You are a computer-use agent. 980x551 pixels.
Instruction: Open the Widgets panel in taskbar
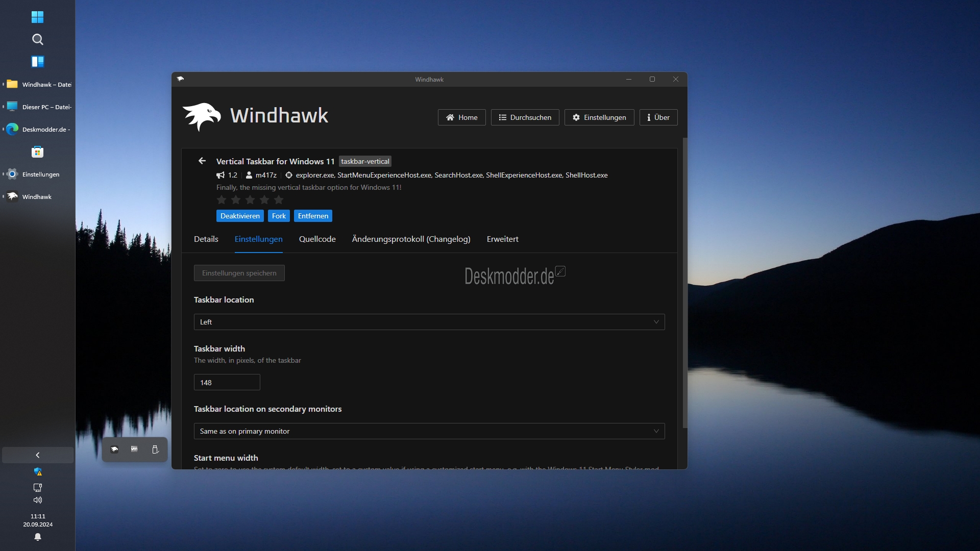pos(37,62)
